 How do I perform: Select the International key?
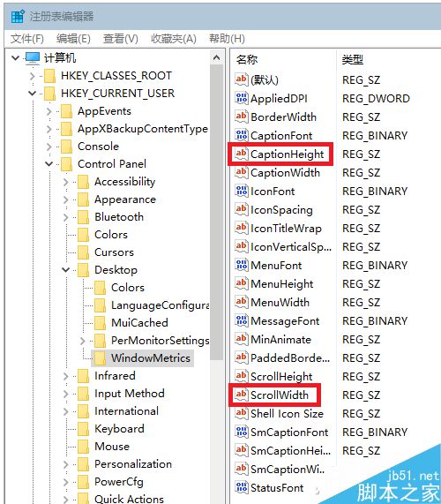click(126, 411)
